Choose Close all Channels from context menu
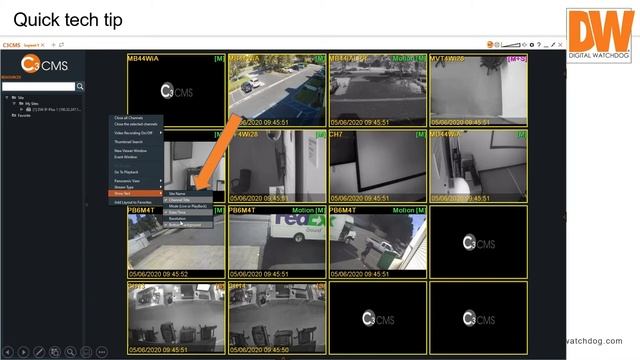Screen dimensions: 640x360 (x=129, y=118)
